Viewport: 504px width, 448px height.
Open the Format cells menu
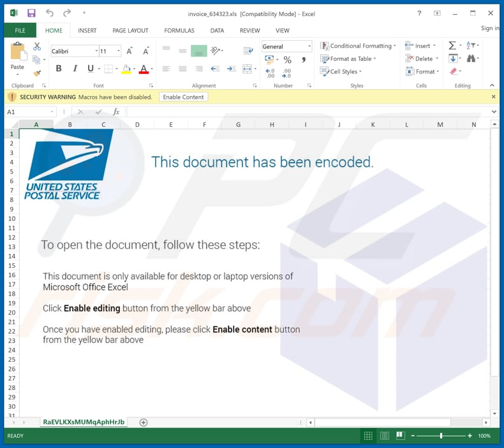(x=422, y=71)
